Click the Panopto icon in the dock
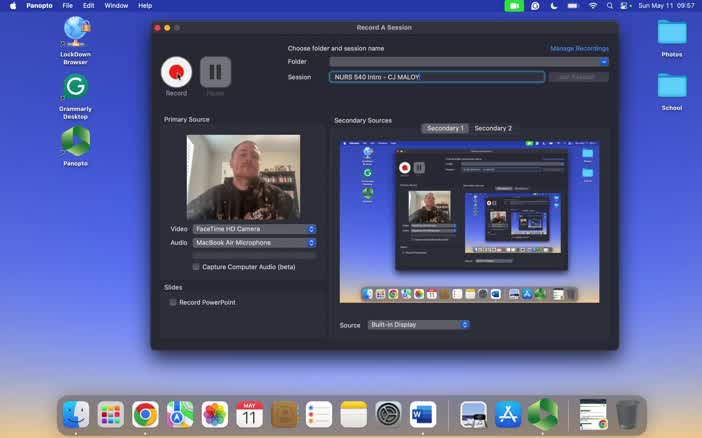This screenshot has height=438, width=702. 543,414
